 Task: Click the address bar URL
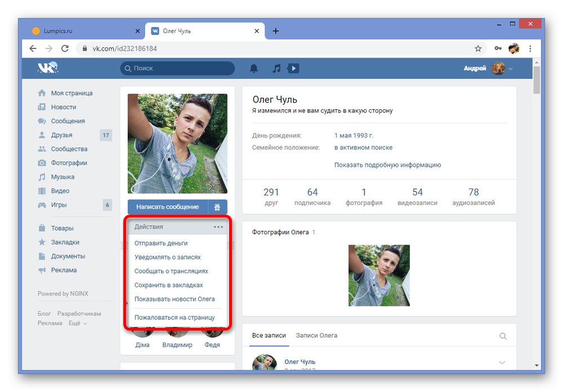(x=124, y=48)
